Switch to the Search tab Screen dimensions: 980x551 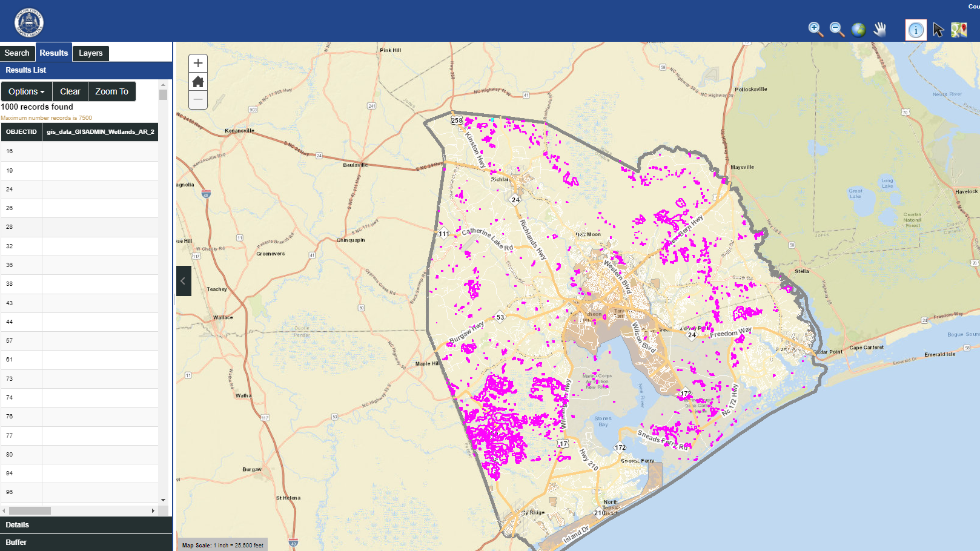17,53
